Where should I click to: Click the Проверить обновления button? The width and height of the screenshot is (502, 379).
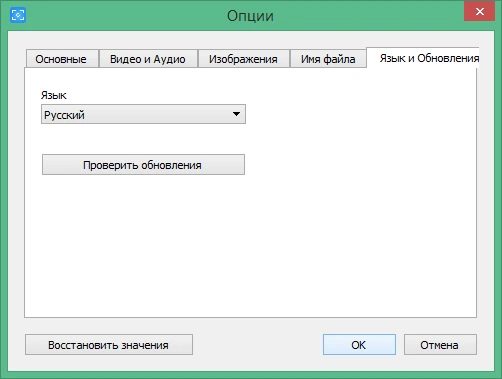coord(143,165)
